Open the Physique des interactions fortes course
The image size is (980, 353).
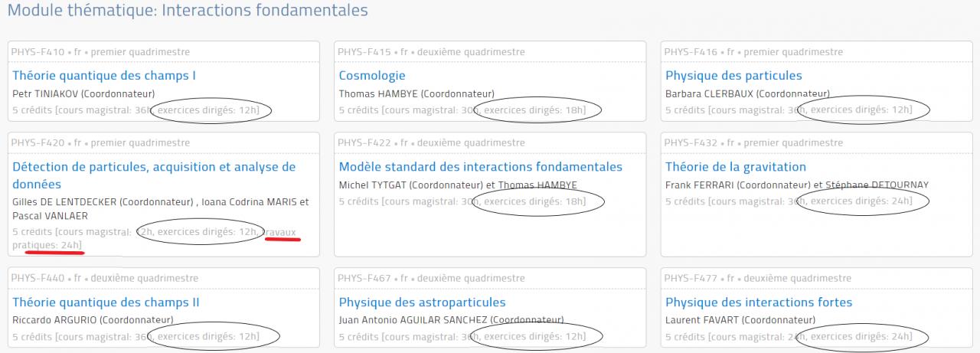[758, 302]
